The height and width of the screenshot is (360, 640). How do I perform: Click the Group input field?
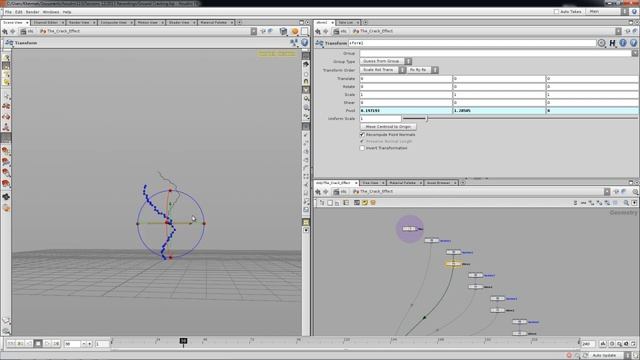[x=495, y=53]
